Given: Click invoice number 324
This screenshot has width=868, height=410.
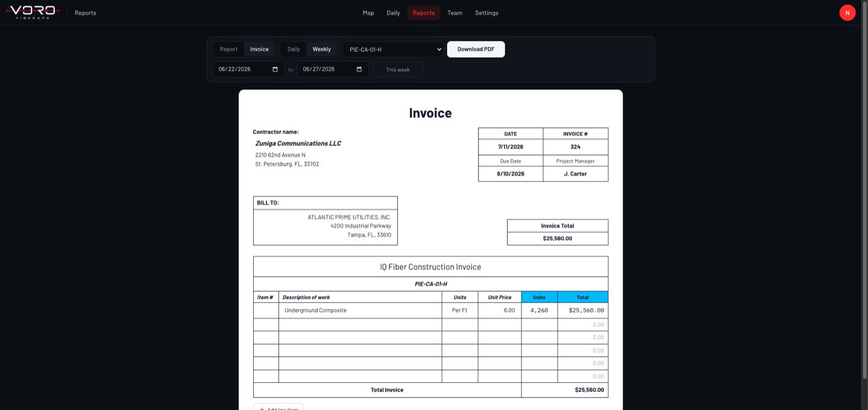Looking at the screenshot, I should pyautogui.click(x=576, y=147).
